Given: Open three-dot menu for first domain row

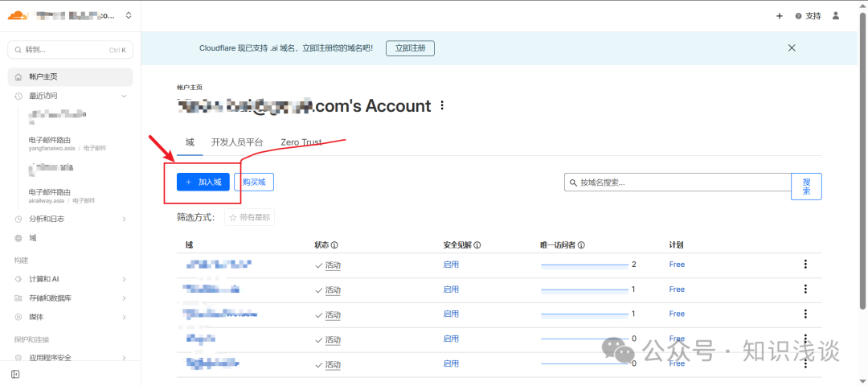Looking at the screenshot, I should click(x=805, y=265).
